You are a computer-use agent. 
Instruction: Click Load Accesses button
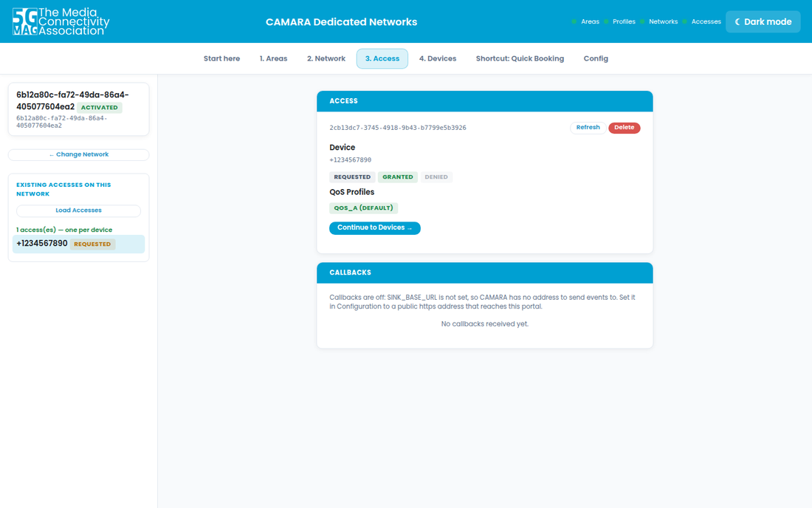pyautogui.click(x=79, y=210)
